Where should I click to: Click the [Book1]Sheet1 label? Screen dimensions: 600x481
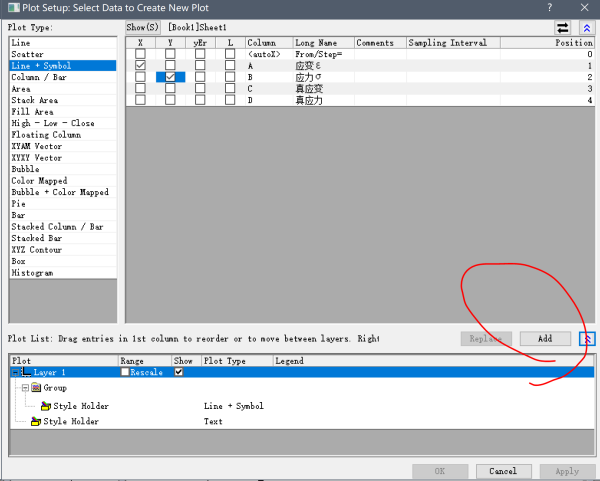pyautogui.click(x=197, y=28)
